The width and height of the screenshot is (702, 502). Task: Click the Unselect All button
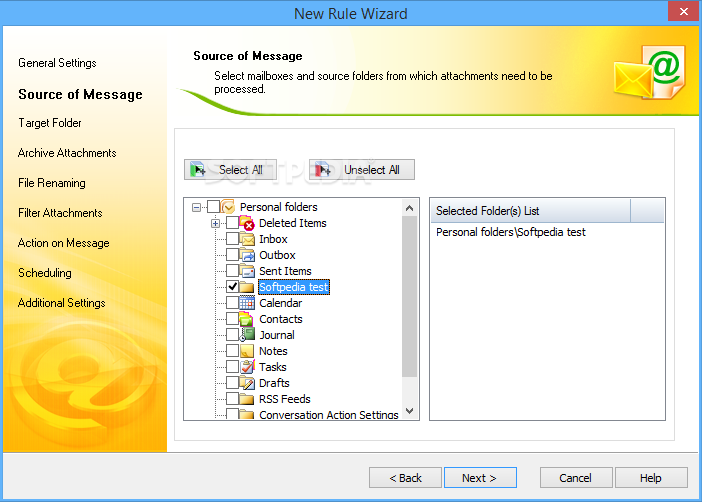(x=362, y=170)
